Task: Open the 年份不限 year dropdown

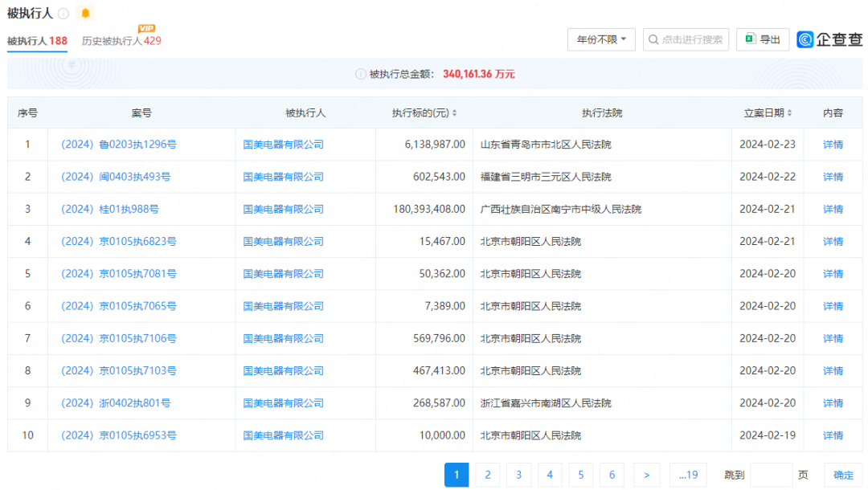Action: [601, 39]
